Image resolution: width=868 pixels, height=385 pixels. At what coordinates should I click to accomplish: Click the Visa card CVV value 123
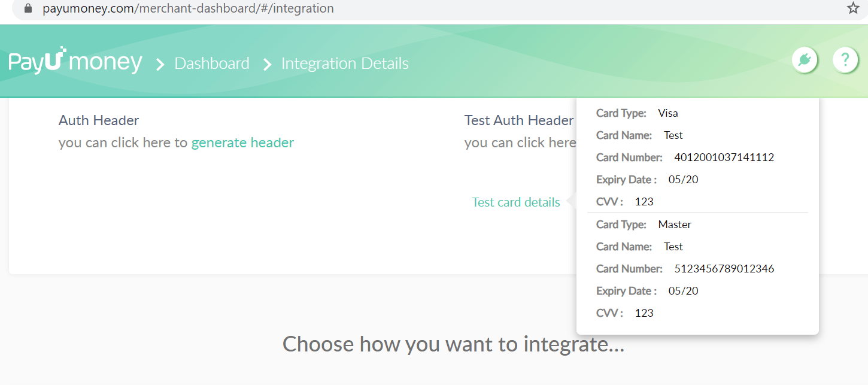pos(644,202)
